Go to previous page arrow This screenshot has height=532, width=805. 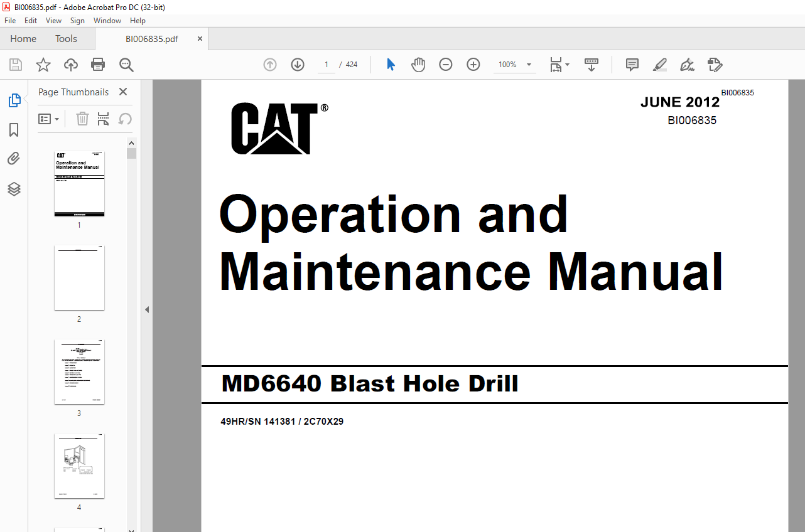coord(270,65)
